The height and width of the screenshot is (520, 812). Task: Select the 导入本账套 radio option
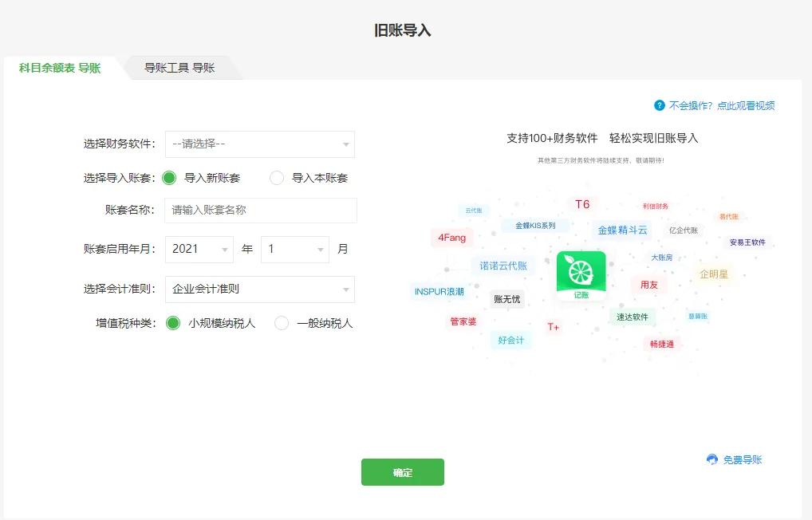tap(278, 178)
